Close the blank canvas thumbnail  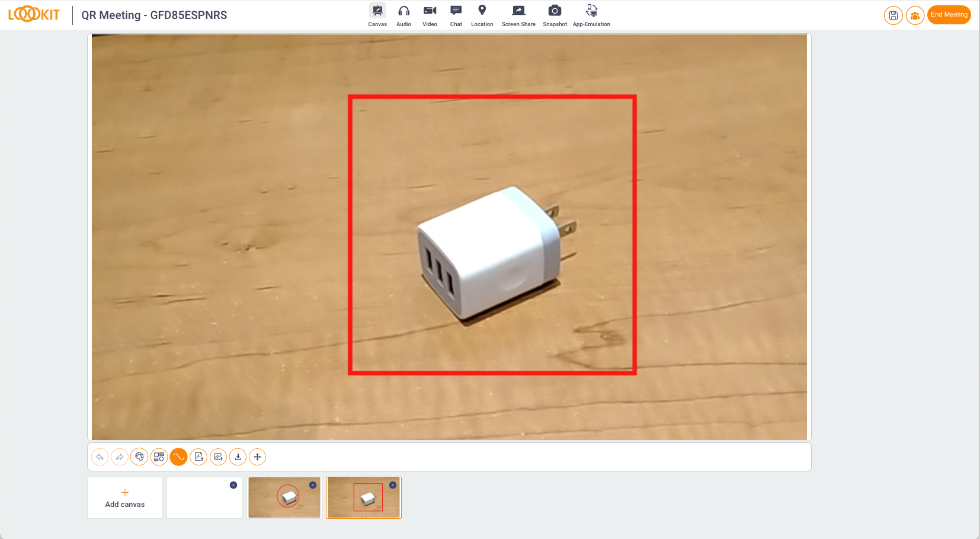coord(233,485)
